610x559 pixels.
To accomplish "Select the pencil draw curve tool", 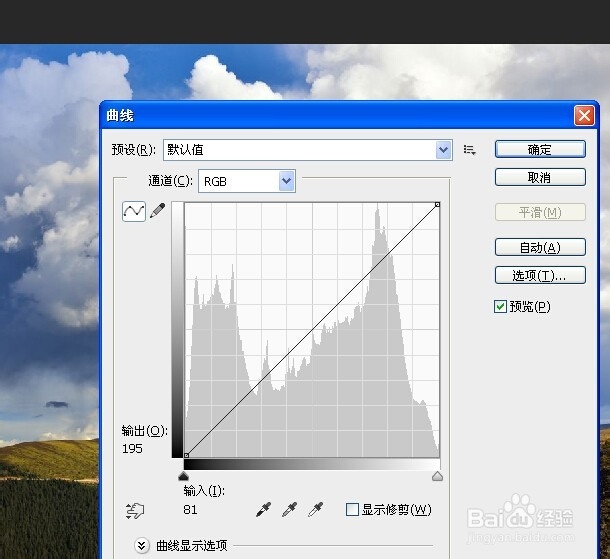I will tap(158, 211).
